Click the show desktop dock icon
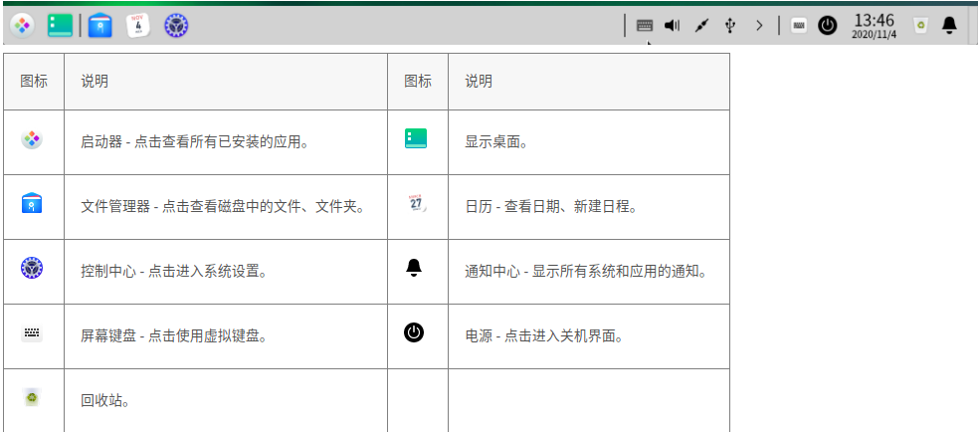Image resolution: width=980 pixels, height=432 pixels. tap(60, 25)
